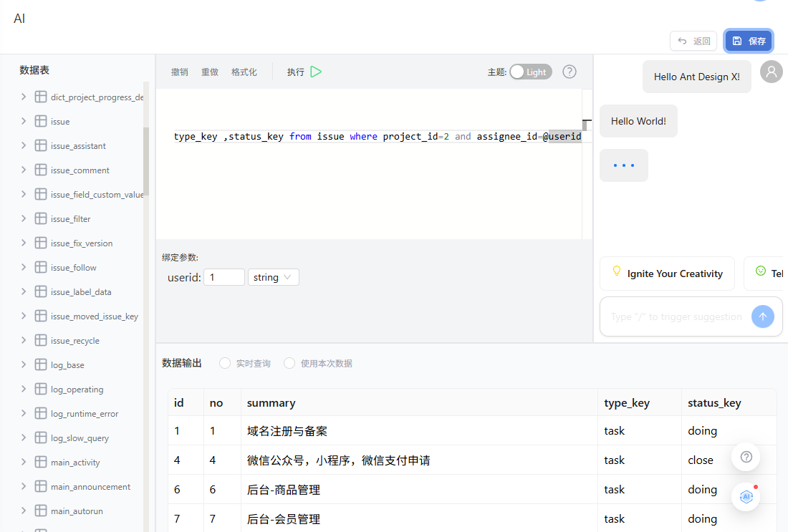788x532 pixels.
Task: Click 撤销 undo in editor toolbar
Action: [179, 72]
